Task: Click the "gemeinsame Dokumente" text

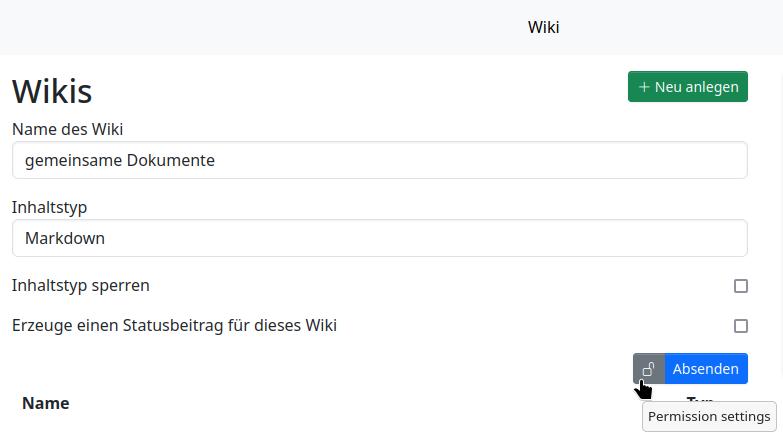Action: coord(120,160)
